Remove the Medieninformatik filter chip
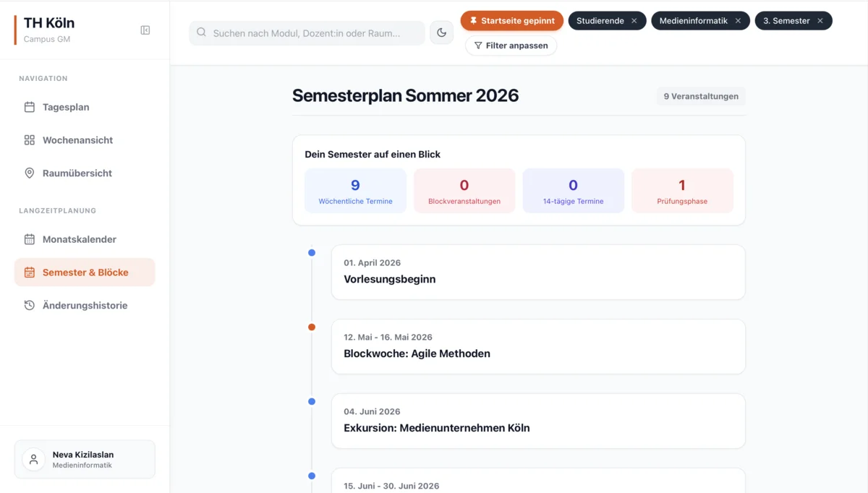The width and height of the screenshot is (868, 493). pos(738,21)
